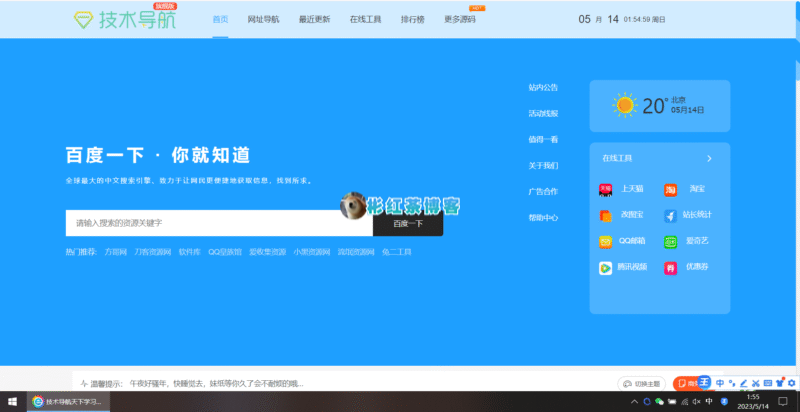Open the 排行榜 menu item

[x=412, y=19]
